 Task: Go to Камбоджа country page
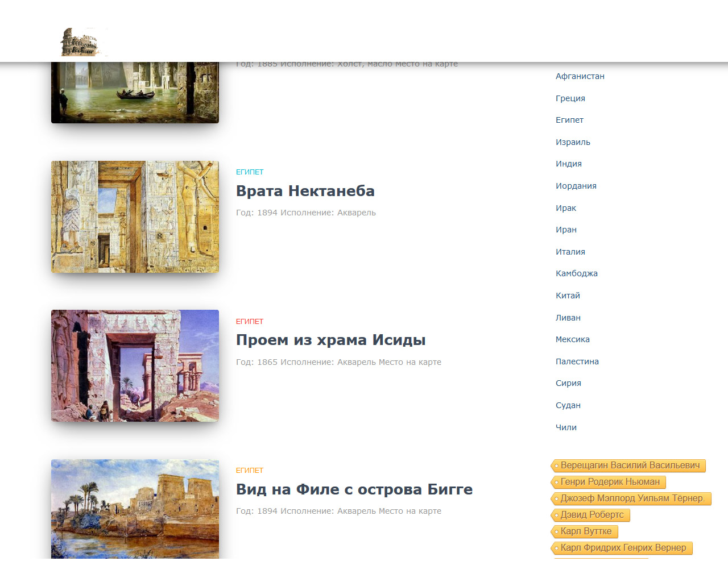pyautogui.click(x=577, y=273)
